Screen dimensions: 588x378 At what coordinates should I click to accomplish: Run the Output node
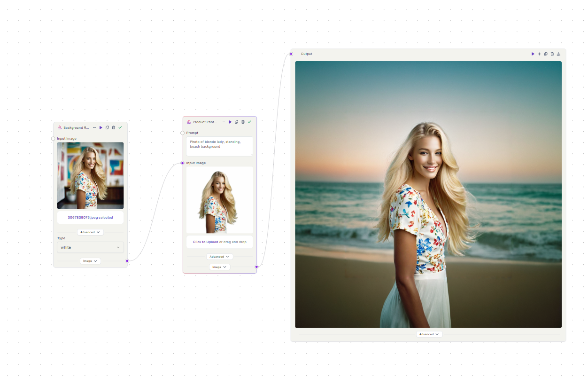[x=533, y=54]
